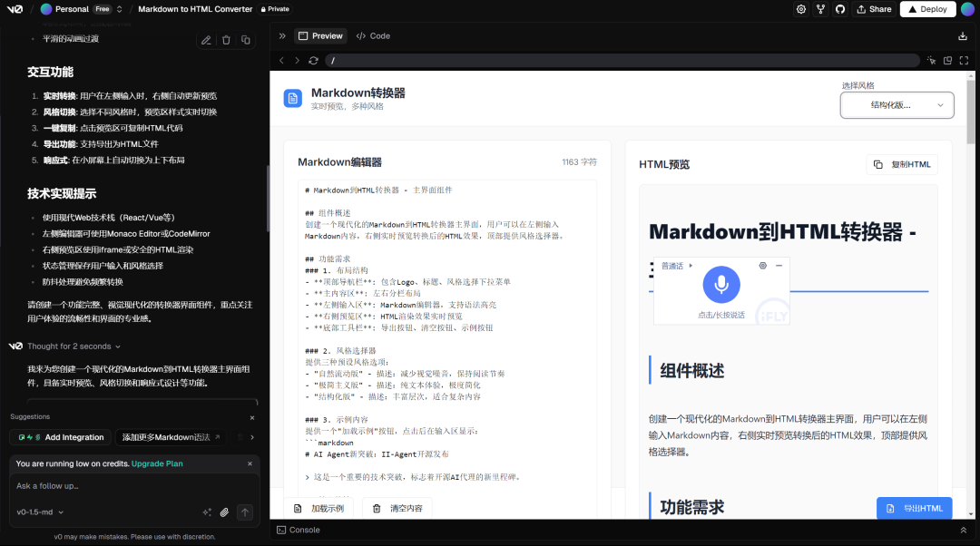Open preview in new window icon
This screenshot has width=980, height=546.
(x=947, y=61)
